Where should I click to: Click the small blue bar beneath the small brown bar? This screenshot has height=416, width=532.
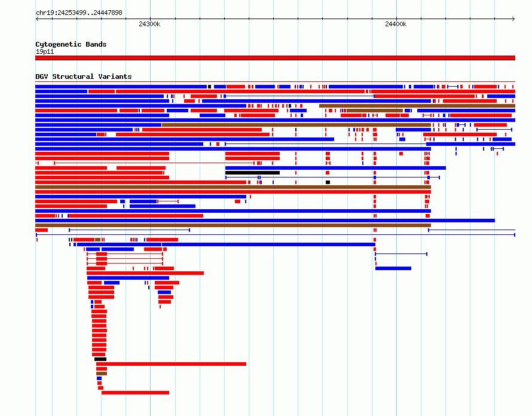[x=99, y=378]
